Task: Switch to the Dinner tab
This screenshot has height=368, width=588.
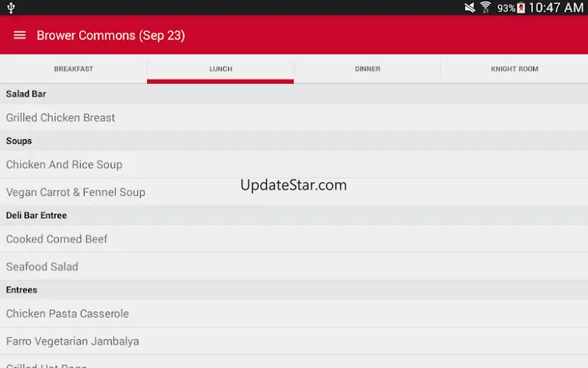Action: coord(368,69)
